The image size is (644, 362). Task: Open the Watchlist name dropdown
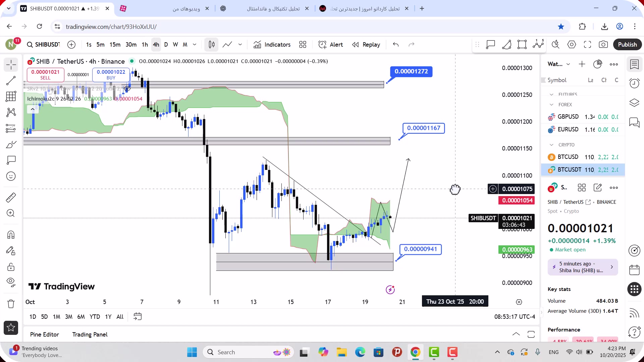tap(559, 64)
